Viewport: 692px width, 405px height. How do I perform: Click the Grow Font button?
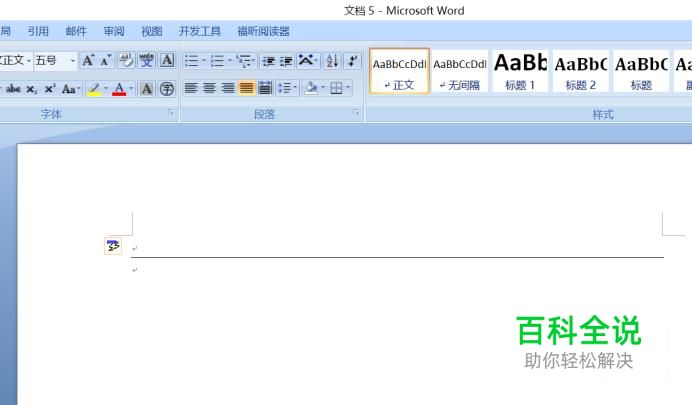[x=88, y=60]
